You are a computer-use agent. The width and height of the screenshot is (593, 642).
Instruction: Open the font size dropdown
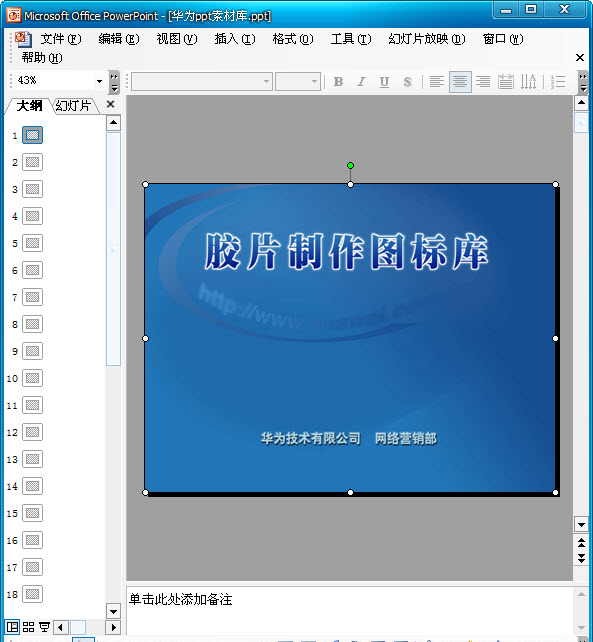coord(314,81)
